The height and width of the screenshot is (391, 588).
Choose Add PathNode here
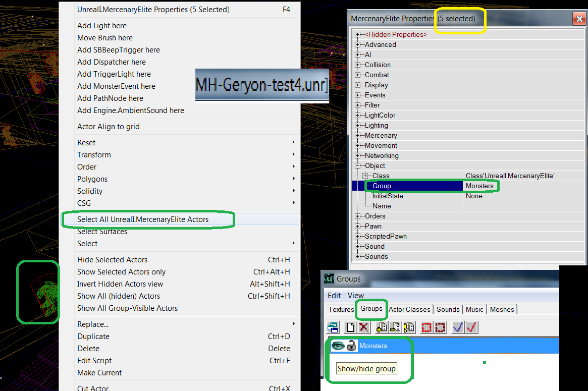pos(180,98)
